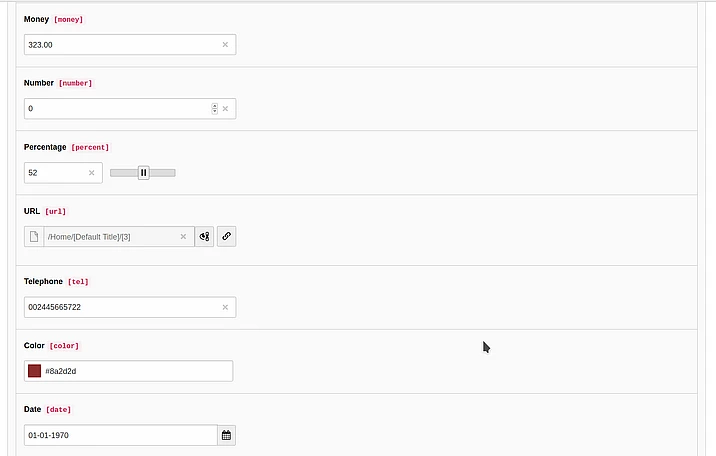716x456 pixels.
Task: Clear the Percentage field value
Action: pyautogui.click(x=91, y=173)
